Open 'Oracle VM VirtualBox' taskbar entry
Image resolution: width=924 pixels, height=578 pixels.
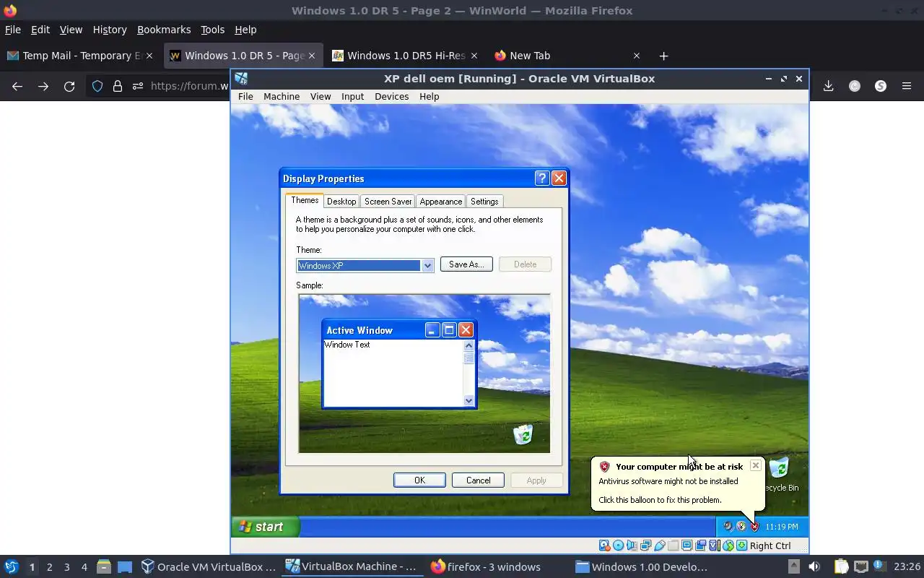point(209,567)
